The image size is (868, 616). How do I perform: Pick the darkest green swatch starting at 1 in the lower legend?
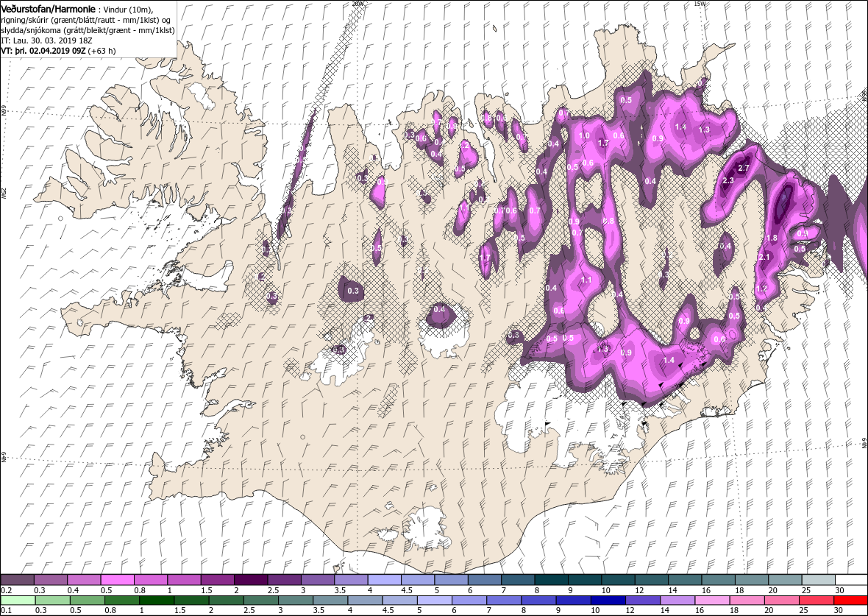(156, 601)
